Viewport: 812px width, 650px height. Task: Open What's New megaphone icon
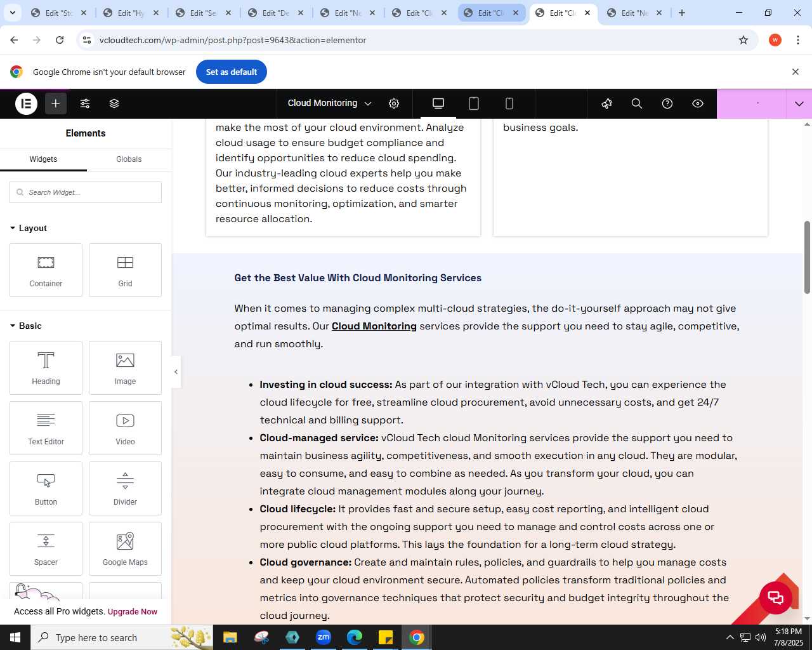(x=606, y=103)
